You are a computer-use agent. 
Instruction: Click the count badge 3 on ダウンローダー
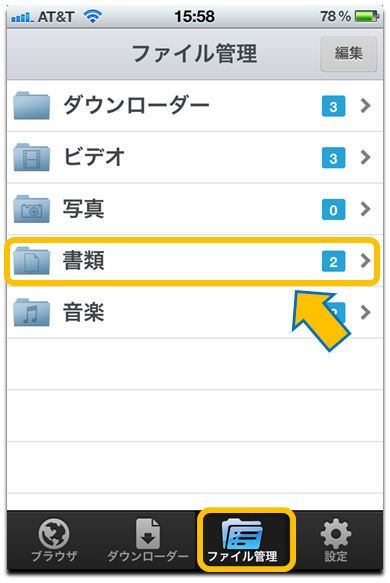[x=333, y=106]
